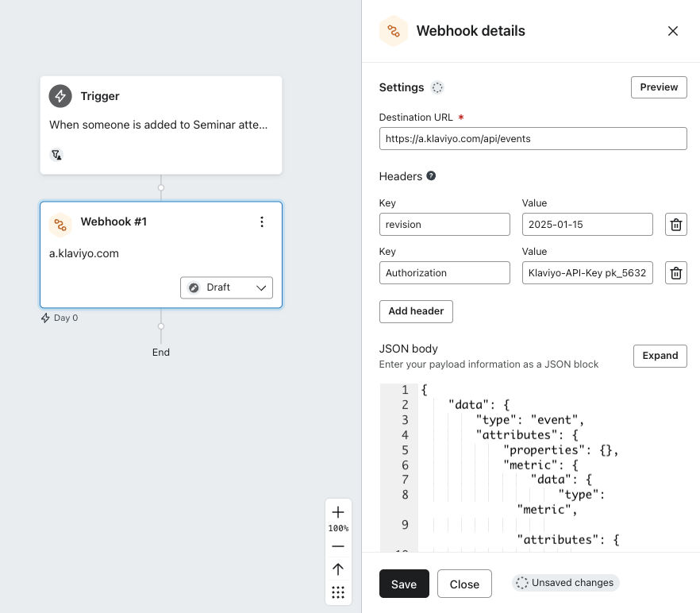This screenshot has height=613, width=700.
Task: Jump to top of flow with up arrow
Action: coord(338,569)
